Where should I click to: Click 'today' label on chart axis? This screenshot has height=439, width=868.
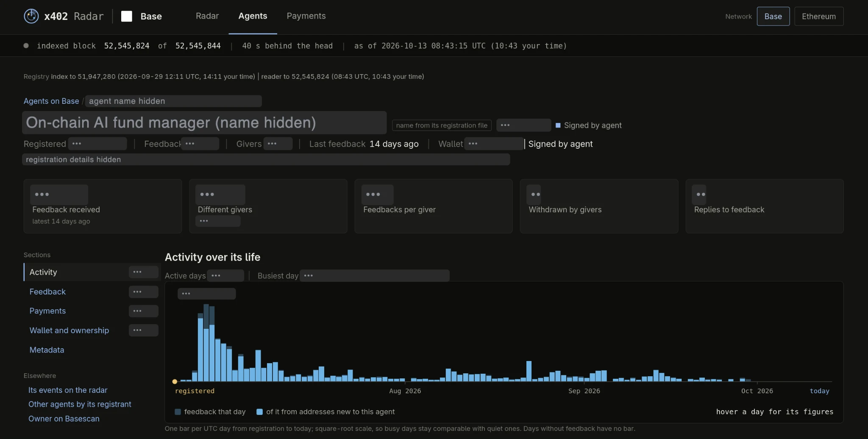coord(819,391)
